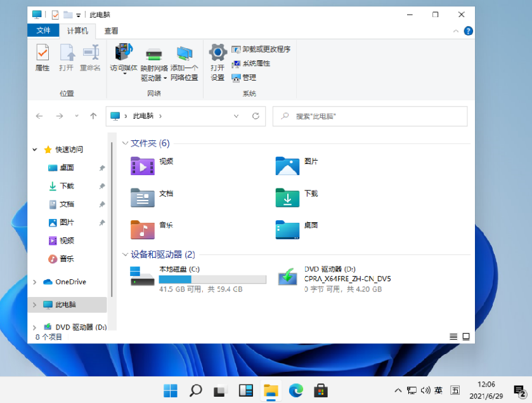Click the refresh icon in the address bar
The height and width of the screenshot is (403, 532).
tap(256, 116)
